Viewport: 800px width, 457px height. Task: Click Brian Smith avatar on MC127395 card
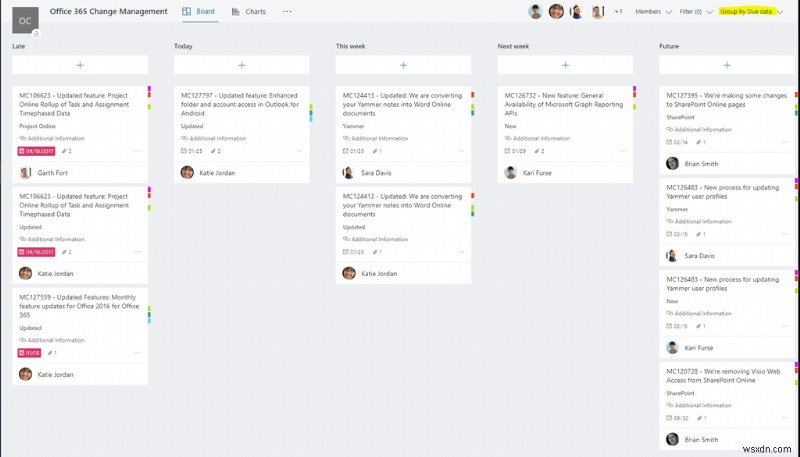click(x=672, y=163)
